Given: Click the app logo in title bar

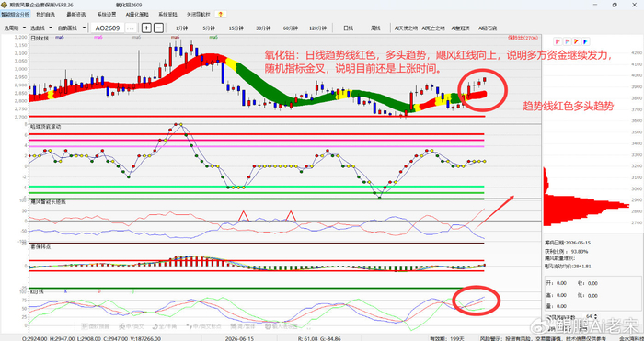Looking at the screenshot, I should [4, 4].
